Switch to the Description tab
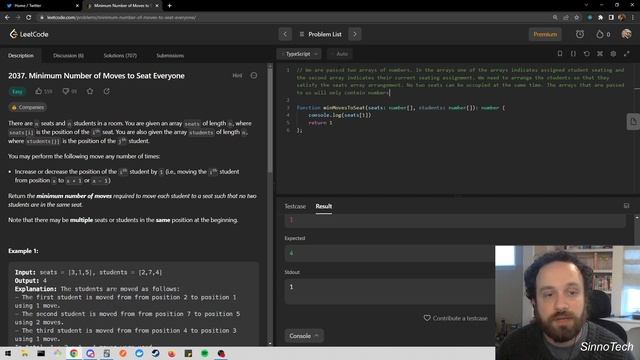 21,56
